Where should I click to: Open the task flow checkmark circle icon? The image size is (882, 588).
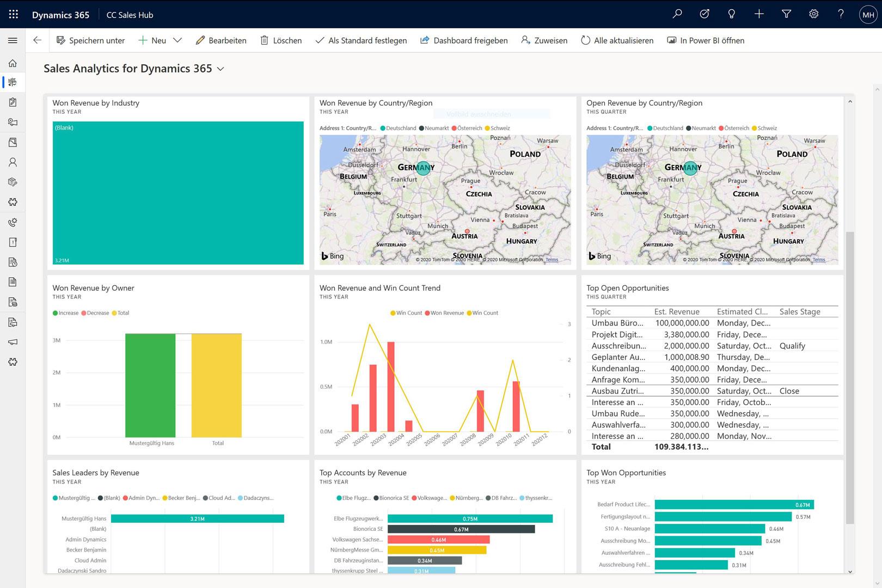705,14
